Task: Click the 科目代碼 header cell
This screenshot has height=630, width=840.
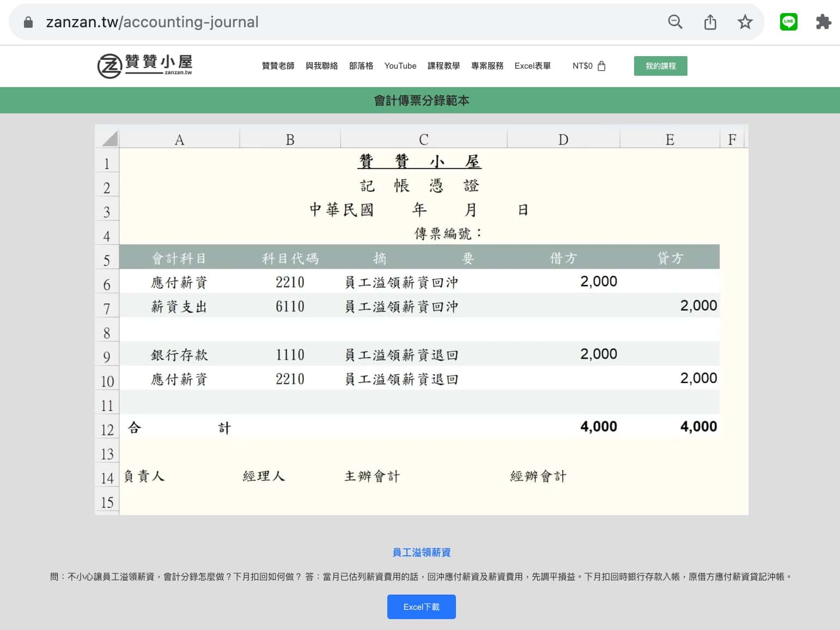Action: click(290, 258)
